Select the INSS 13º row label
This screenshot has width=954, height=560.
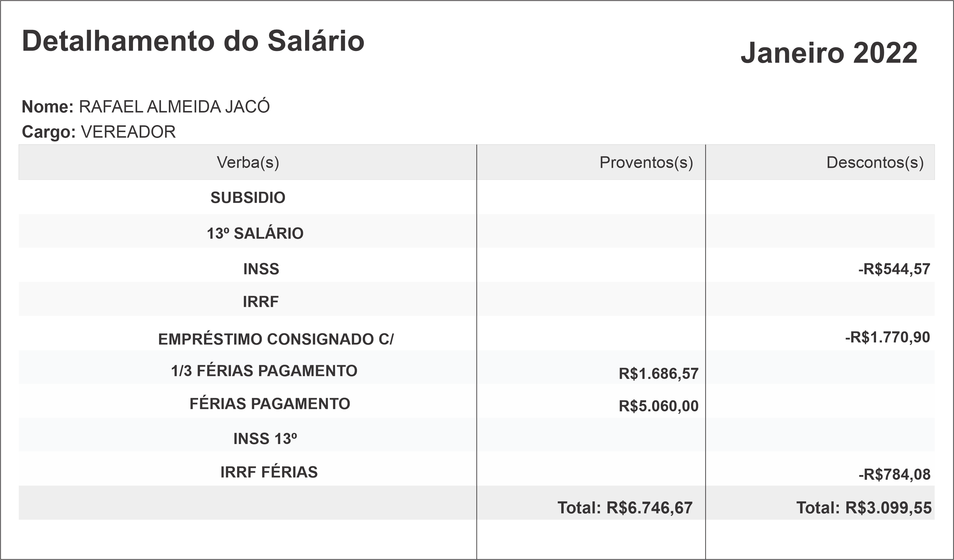(x=265, y=439)
